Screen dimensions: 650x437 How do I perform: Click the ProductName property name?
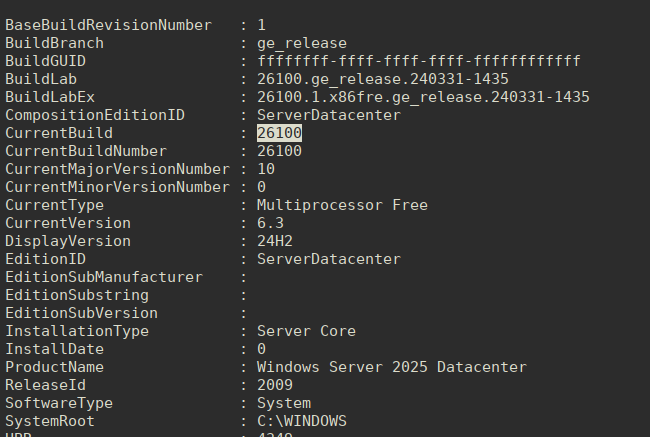point(54,367)
